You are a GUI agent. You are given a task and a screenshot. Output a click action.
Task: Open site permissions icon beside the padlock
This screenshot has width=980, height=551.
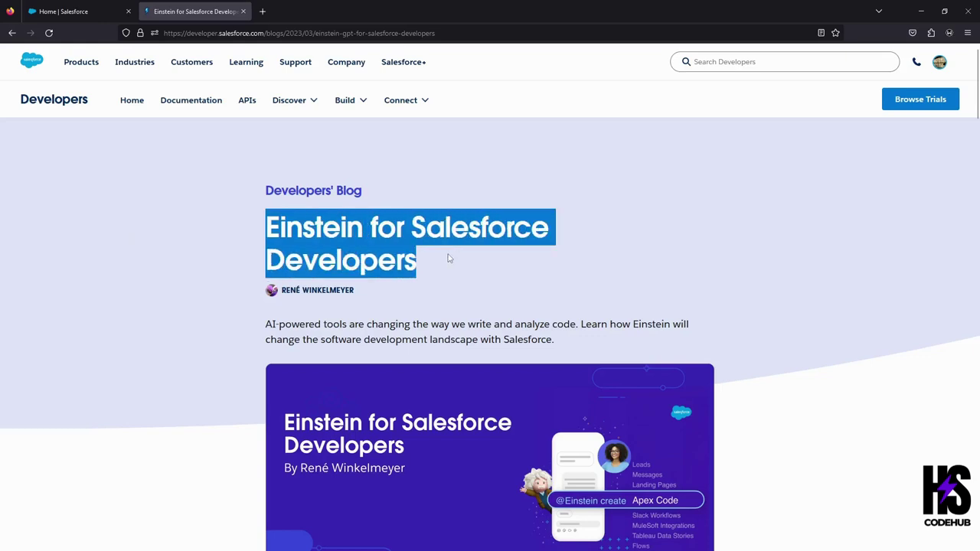point(154,33)
